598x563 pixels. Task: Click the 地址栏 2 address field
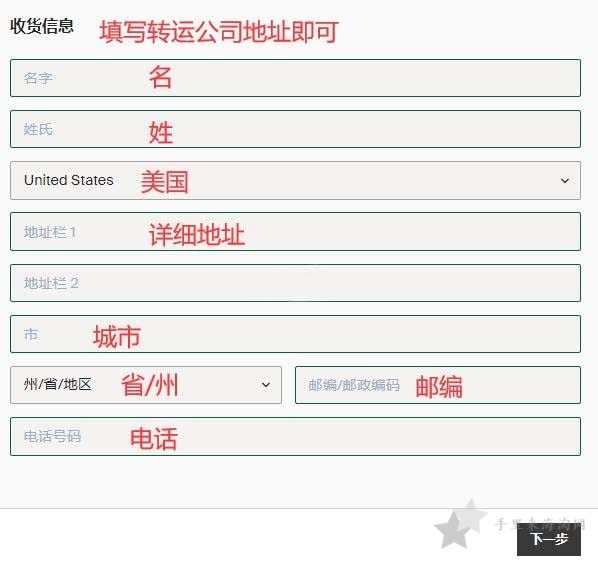(x=296, y=283)
